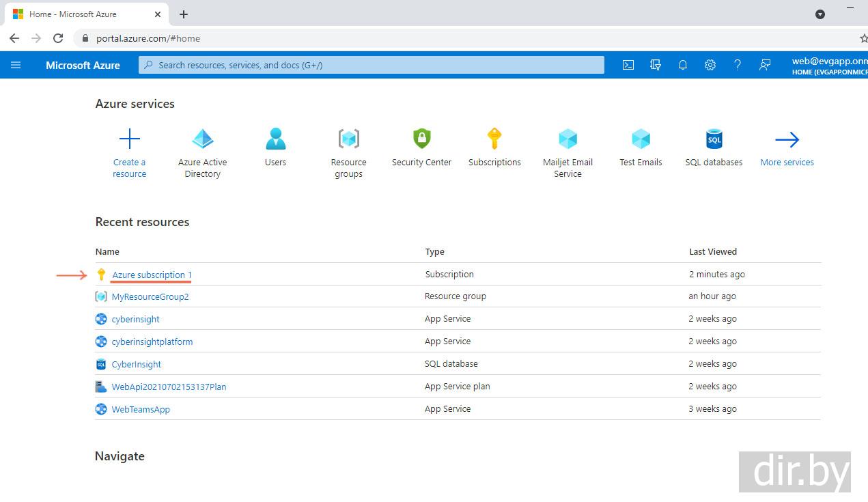Open portal settings gear icon
The width and height of the screenshot is (868, 502).
(710, 65)
